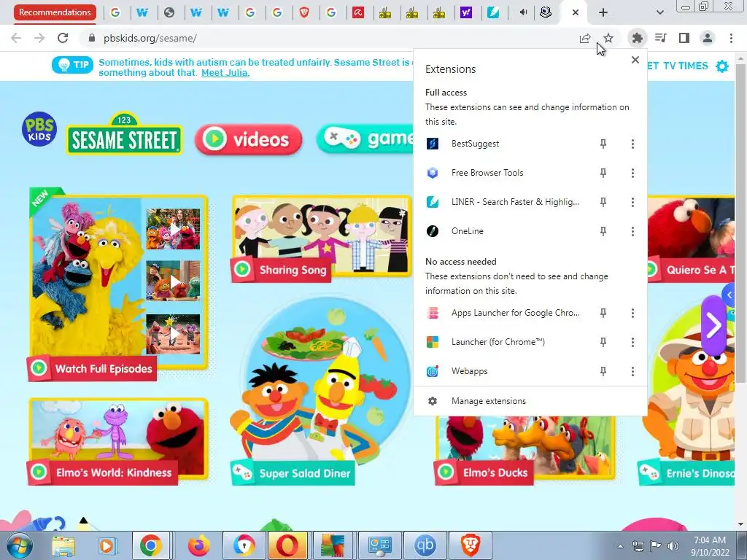Play Elmo's World: Kindness video
The height and width of the screenshot is (560, 747).
118,441
